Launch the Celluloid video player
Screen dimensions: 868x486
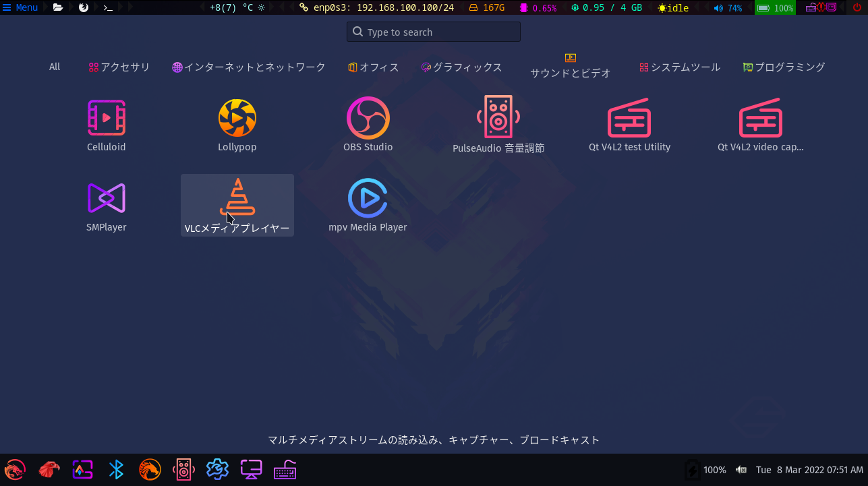click(107, 125)
